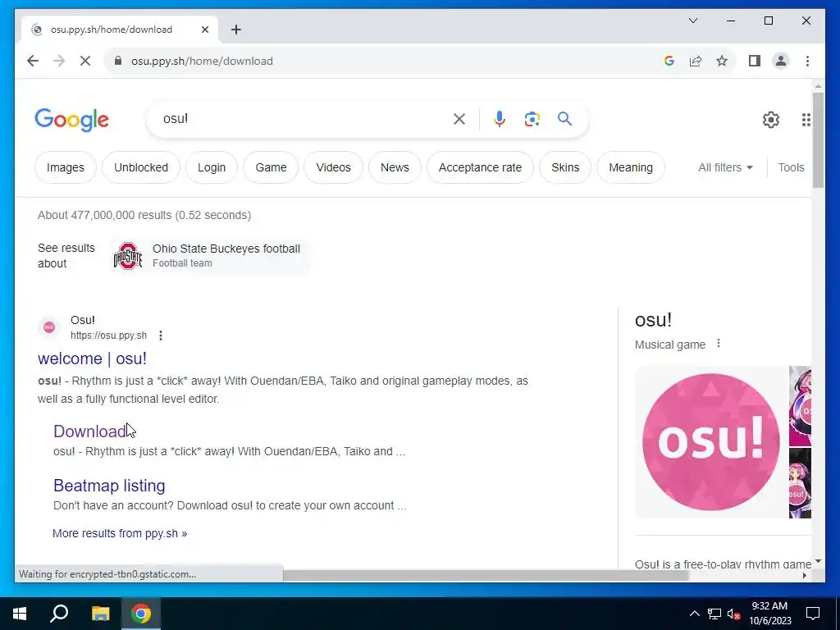This screenshot has height=630, width=840.
Task: Open the notification center
Action: pyautogui.click(x=813, y=614)
